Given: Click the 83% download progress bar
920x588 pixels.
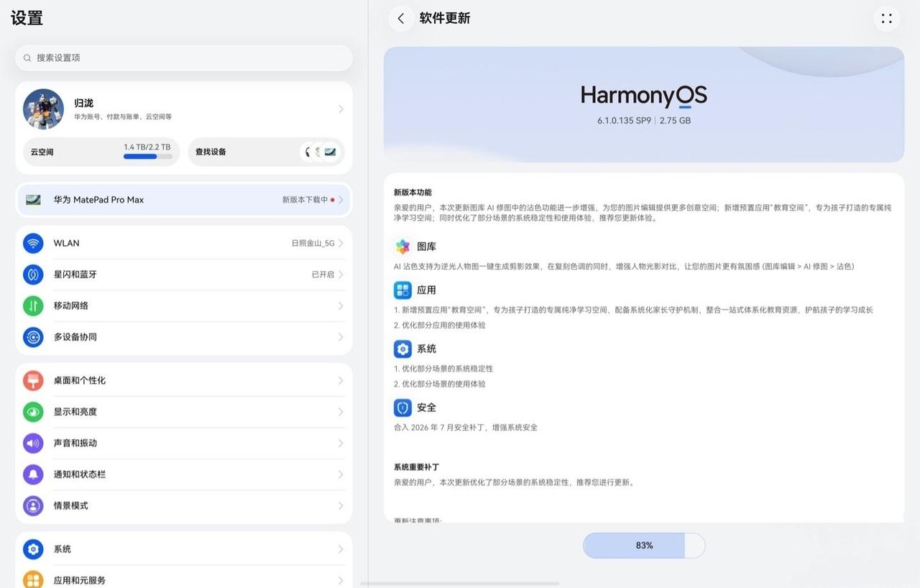Looking at the screenshot, I should point(644,546).
